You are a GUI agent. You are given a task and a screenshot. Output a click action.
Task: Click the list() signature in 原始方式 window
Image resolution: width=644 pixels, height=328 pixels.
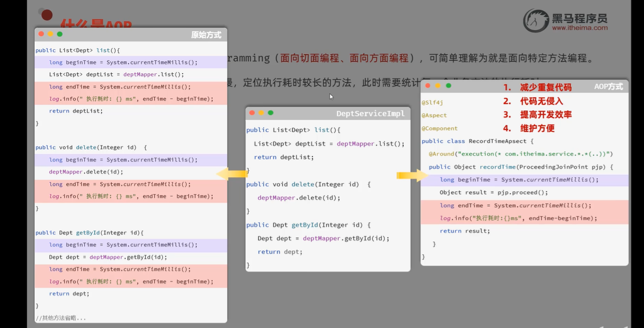click(77, 51)
